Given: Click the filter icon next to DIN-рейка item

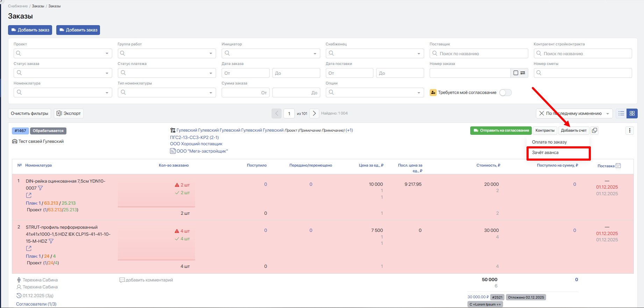Looking at the screenshot, I should [x=40, y=188].
